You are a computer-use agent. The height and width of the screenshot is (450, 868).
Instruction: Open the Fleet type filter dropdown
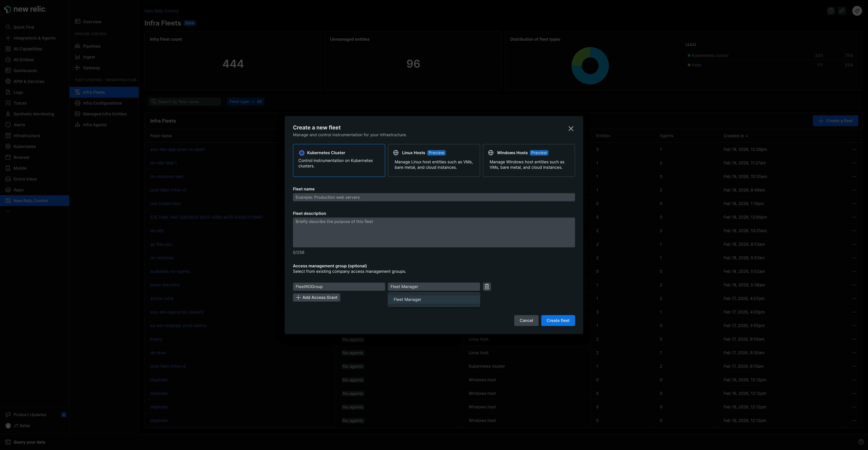click(x=246, y=101)
